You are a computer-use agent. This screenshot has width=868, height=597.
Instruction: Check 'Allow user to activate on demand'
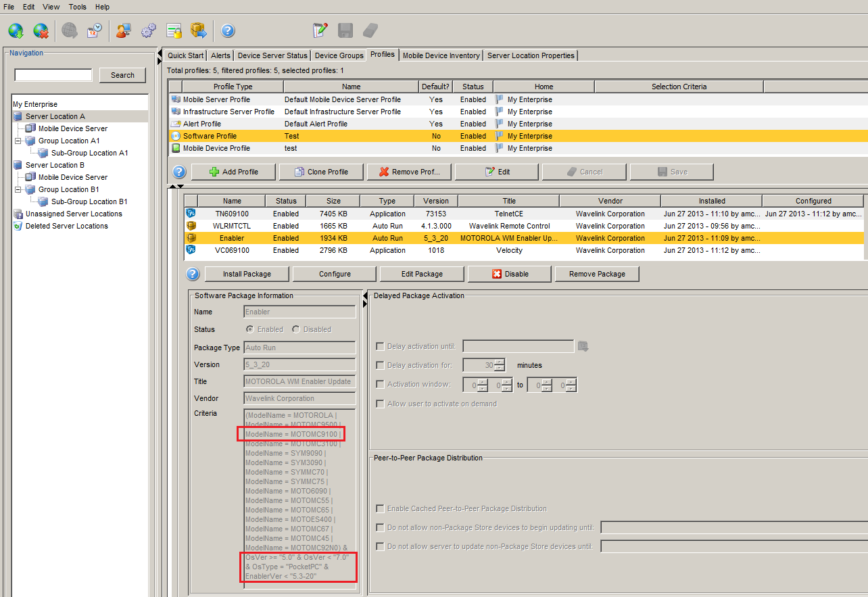coord(380,404)
